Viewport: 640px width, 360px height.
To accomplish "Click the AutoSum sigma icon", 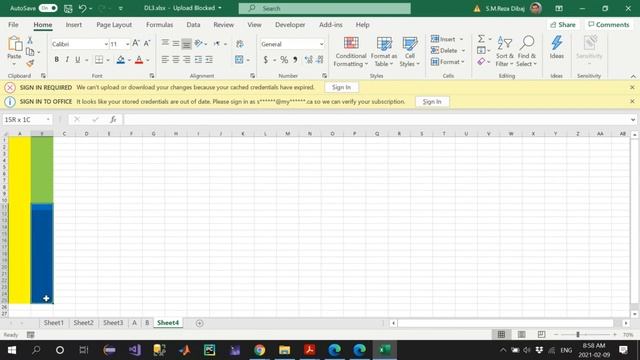I will coord(481,39).
